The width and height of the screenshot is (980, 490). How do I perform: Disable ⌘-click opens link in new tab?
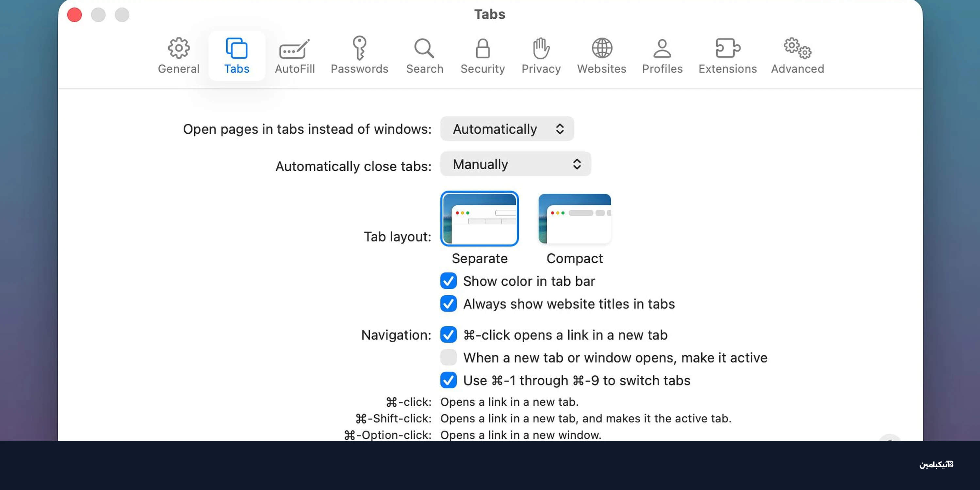(449, 335)
